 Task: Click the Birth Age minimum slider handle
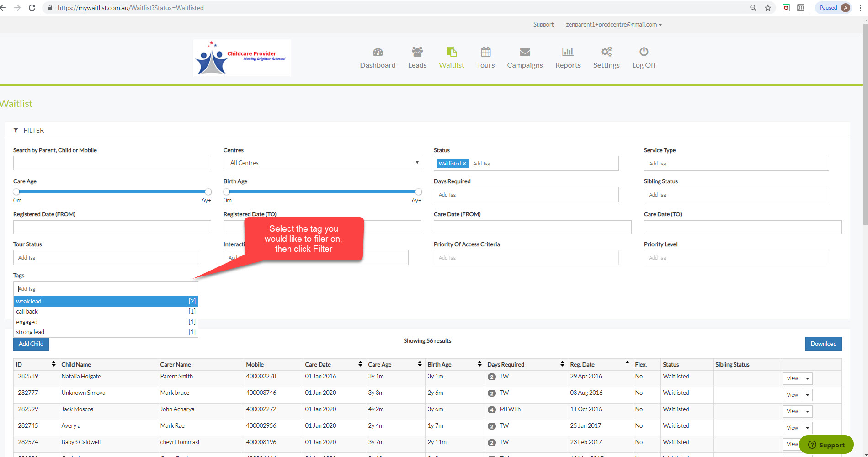click(x=227, y=191)
